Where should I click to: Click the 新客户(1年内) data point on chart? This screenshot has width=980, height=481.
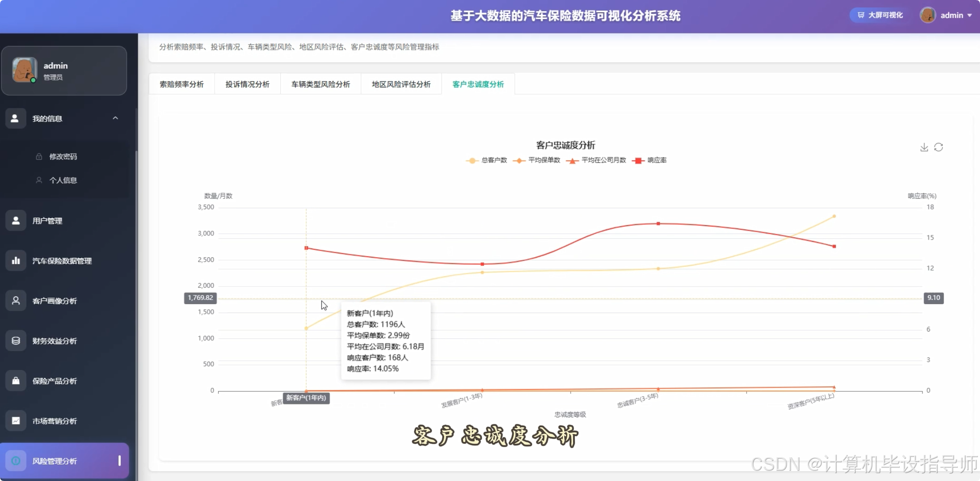[x=306, y=328]
